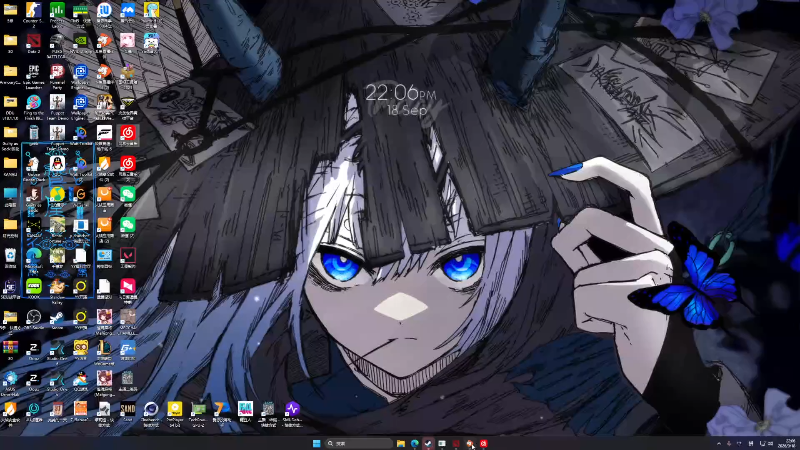Click the taskbar search box

[x=359, y=443]
